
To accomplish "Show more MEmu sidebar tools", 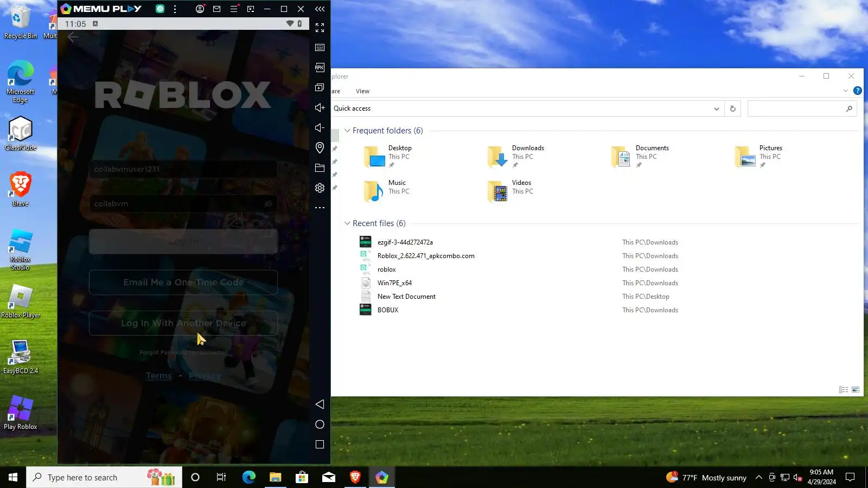I will coord(320,208).
